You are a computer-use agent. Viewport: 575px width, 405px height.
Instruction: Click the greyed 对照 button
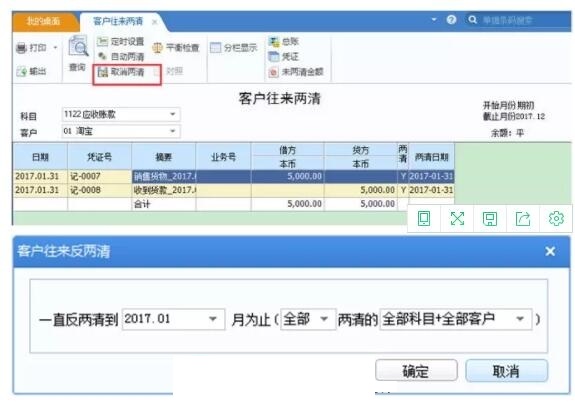[x=169, y=71]
